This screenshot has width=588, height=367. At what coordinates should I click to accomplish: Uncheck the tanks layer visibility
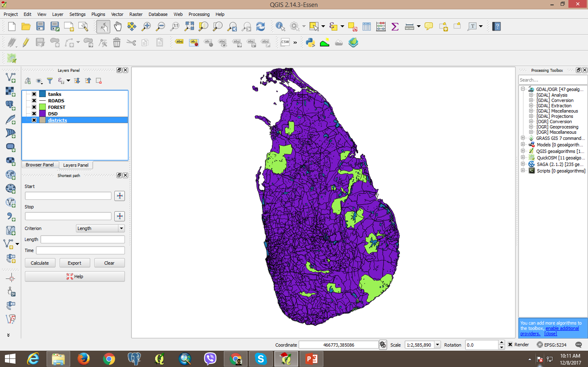pyautogui.click(x=34, y=94)
